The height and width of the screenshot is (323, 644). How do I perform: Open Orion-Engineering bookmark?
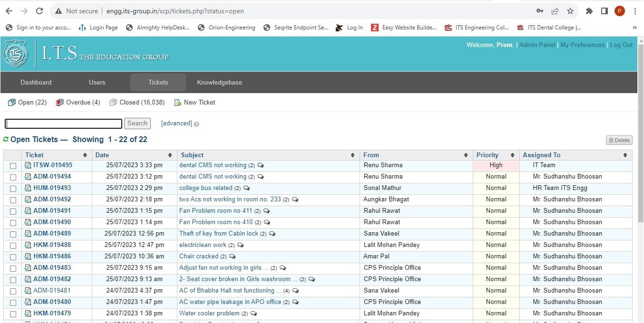[226, 28]
